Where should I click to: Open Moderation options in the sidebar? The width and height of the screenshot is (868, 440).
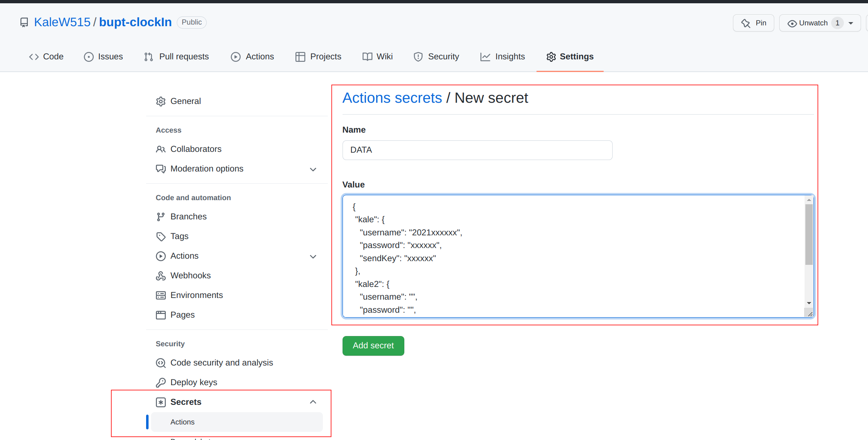pos(237,169)
